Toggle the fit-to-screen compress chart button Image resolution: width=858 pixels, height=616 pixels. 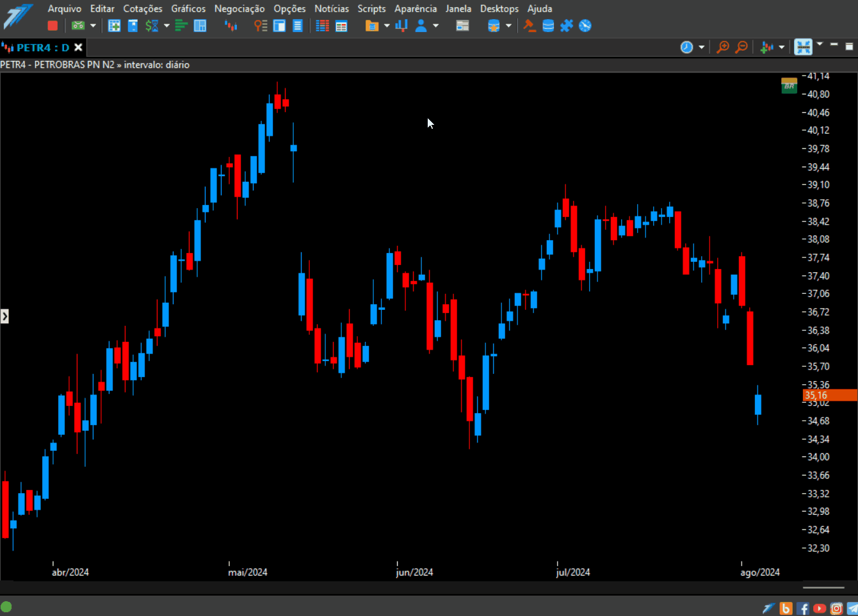pos(803,47)
